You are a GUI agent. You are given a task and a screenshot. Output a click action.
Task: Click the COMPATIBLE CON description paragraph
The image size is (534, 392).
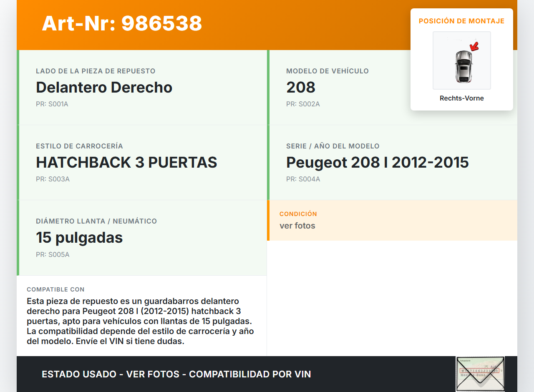pos(140,321)
